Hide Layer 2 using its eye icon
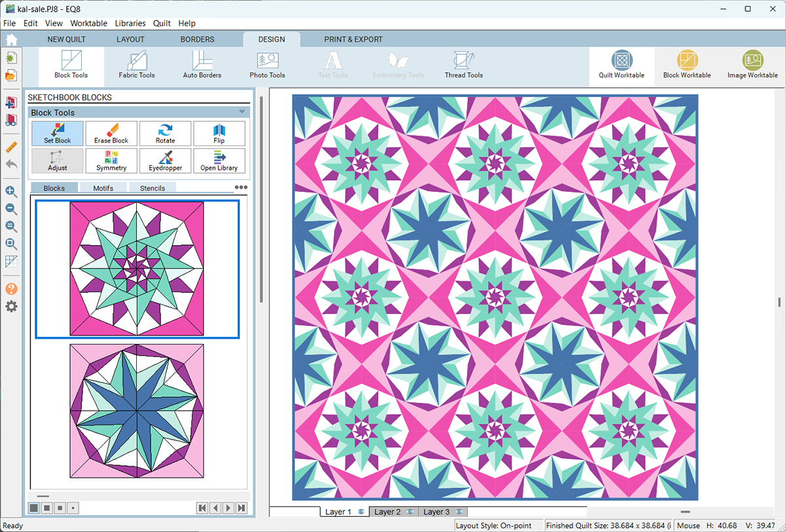This screenshot has height=532, width=786. click(410, 512)
